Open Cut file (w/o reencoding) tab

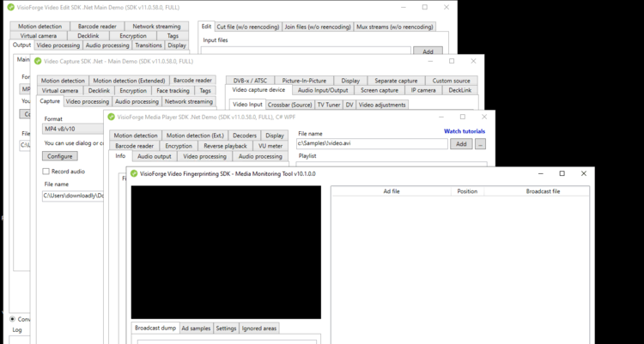point(248,27)
